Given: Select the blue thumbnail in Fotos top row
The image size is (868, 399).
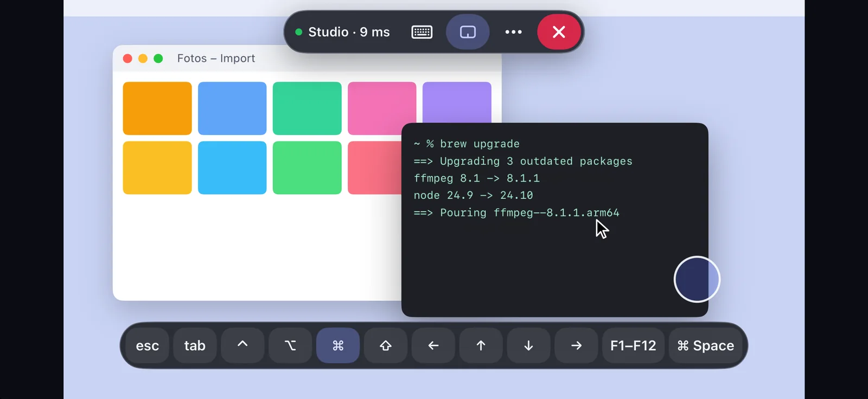Looking at the screenshot, I should [232, 108].
